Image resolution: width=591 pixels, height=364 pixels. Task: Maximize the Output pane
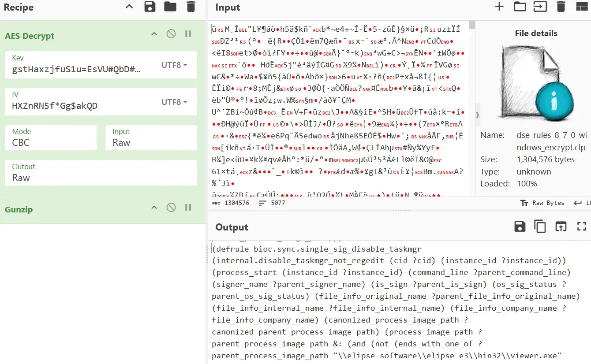581,226
